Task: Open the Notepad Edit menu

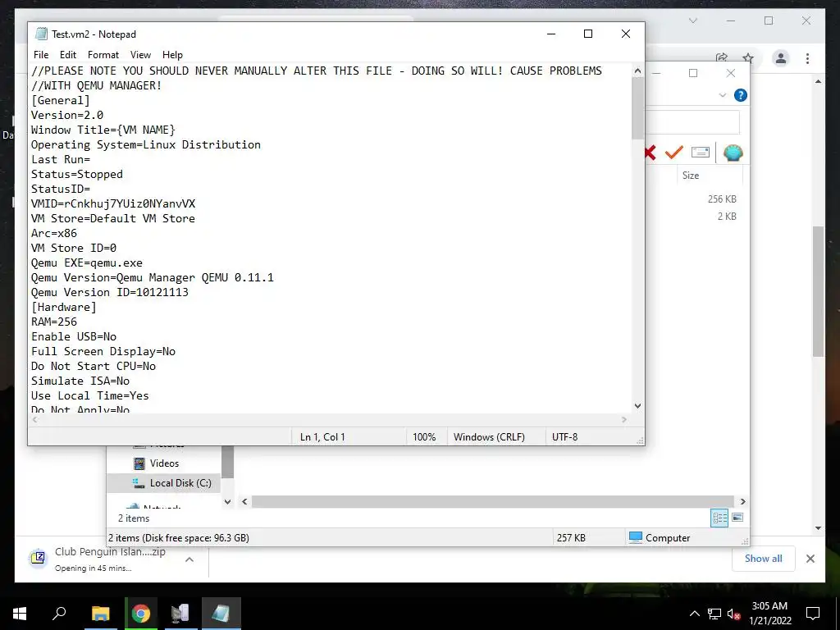Action: click(67, 55)
